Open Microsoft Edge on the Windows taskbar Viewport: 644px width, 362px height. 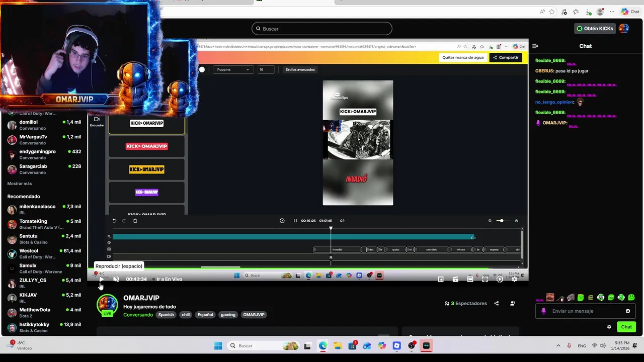tap(323, 345)
